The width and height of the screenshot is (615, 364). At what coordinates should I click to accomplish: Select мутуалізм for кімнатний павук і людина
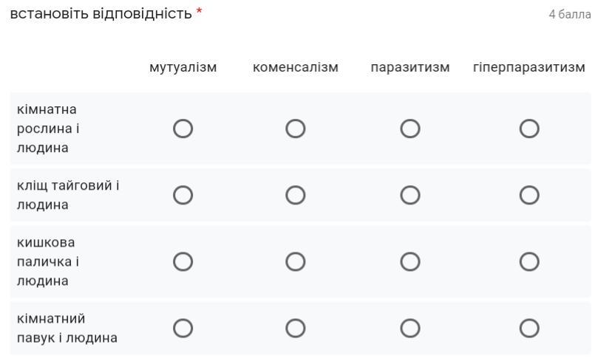coord(183,329)
